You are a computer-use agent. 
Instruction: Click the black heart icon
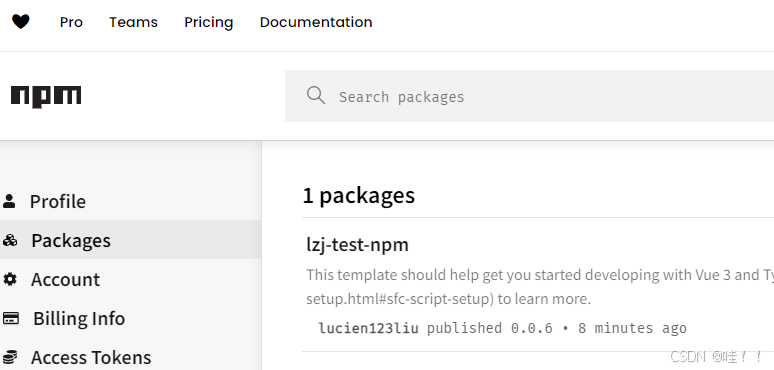pyautogui.click(x=21, y=22)
